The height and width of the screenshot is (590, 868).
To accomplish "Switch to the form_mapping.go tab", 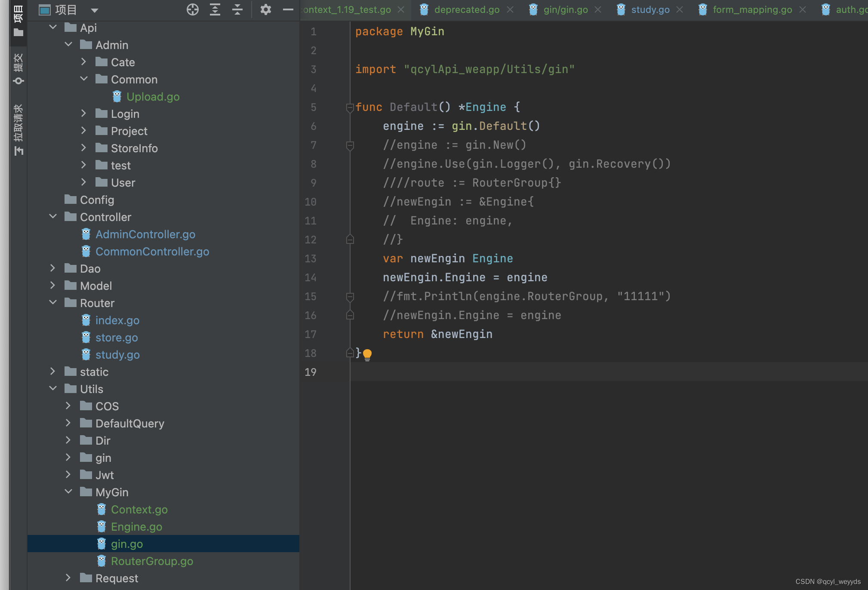I will (x=752, y=9).
